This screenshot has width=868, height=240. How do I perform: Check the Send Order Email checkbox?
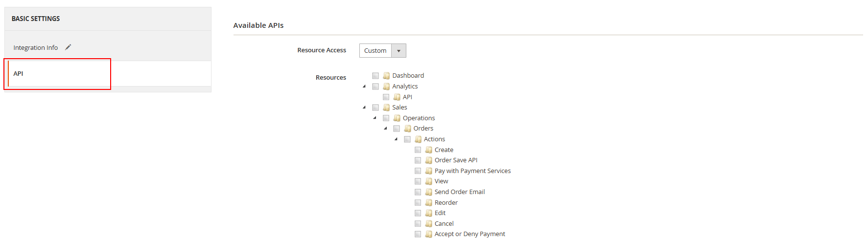418,192
